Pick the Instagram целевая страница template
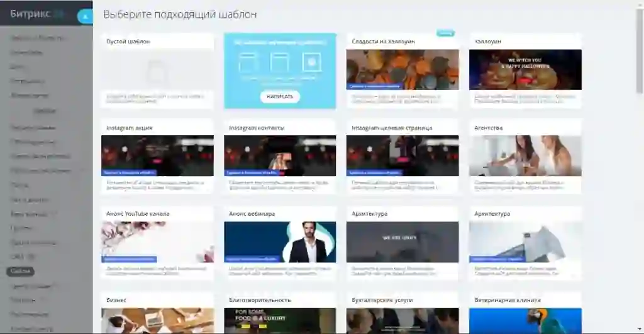The height and width of the screenshot is (334, 644). tap(402, 156)
